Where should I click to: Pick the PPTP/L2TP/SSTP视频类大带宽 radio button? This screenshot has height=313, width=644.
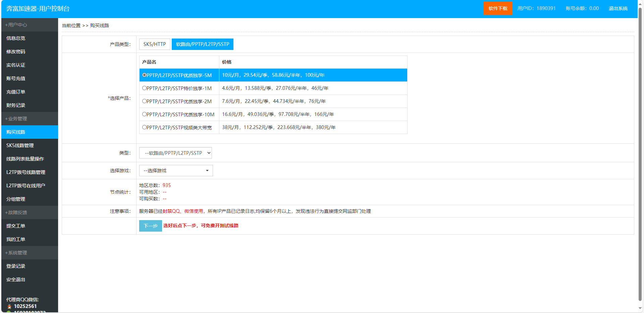pos(144,127)
